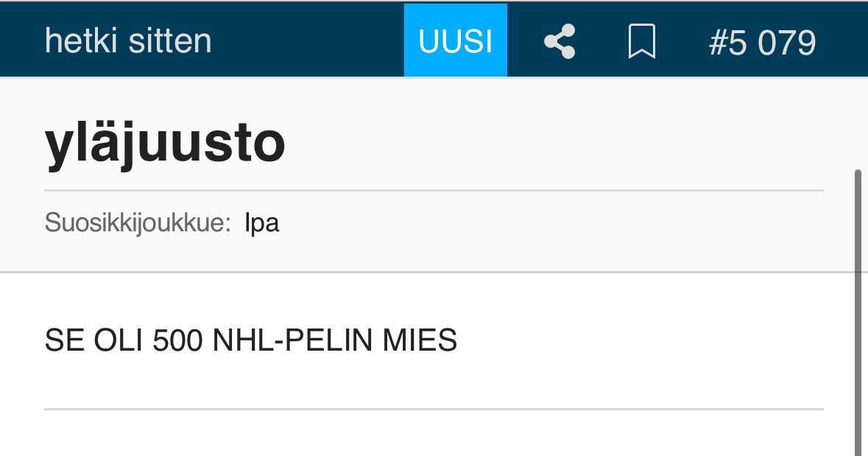
Task: Click the favourite team value "Ipa"
Action: (x=261, y=222)
